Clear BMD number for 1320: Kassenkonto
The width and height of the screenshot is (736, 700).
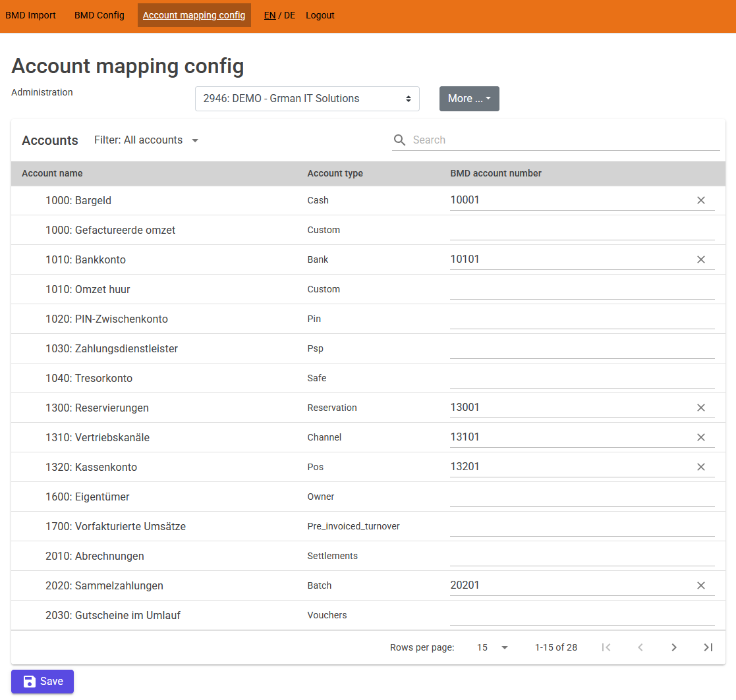pyautogui.click(x=701, y=467)
